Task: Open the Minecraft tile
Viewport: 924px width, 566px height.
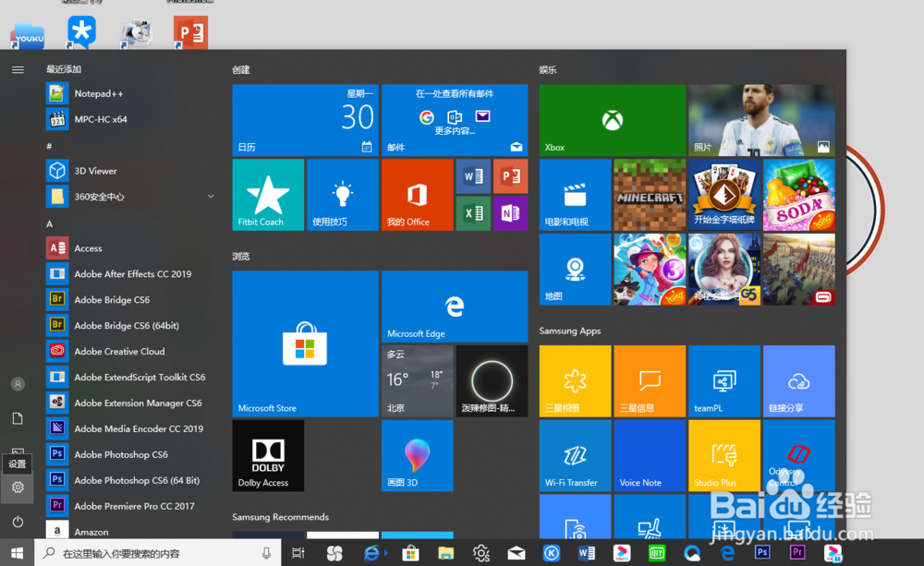Action: click(650, 195)
